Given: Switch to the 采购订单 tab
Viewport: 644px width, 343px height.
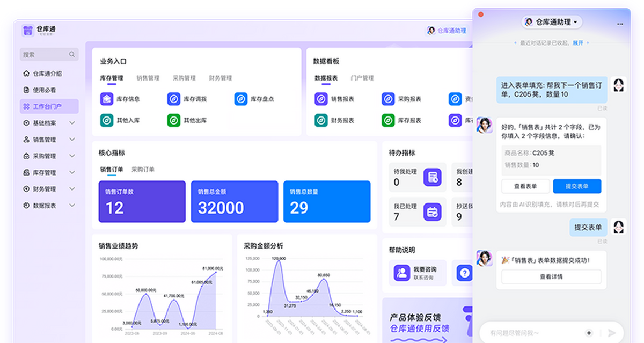Looking at the screenshot, I should pyautogui.click(x=143, y=170).
